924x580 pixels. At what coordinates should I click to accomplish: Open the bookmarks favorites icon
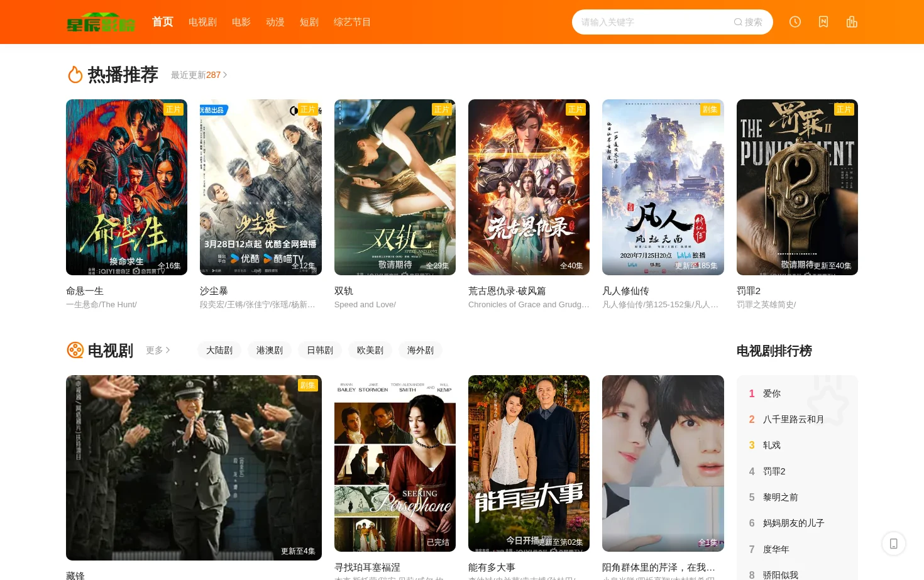click(x=823, y=22)
